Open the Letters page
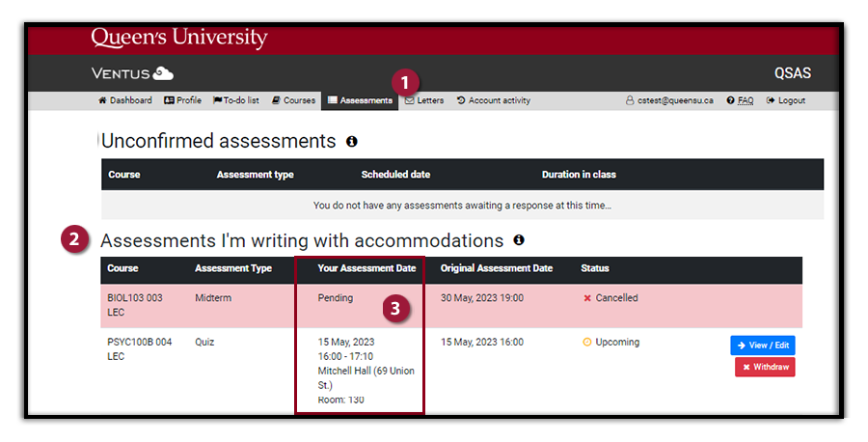The image size is (868, 442). click(424, 100)
